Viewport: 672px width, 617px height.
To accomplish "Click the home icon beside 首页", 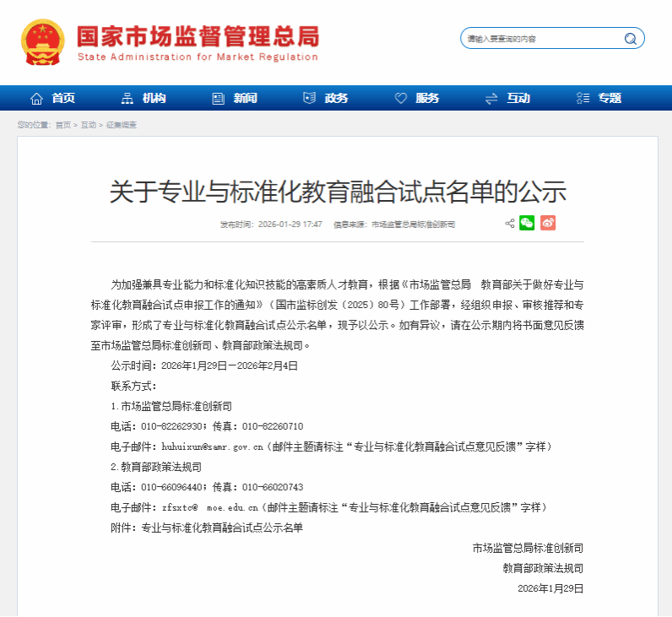I will pyautogui.click(x=36, y=99).
